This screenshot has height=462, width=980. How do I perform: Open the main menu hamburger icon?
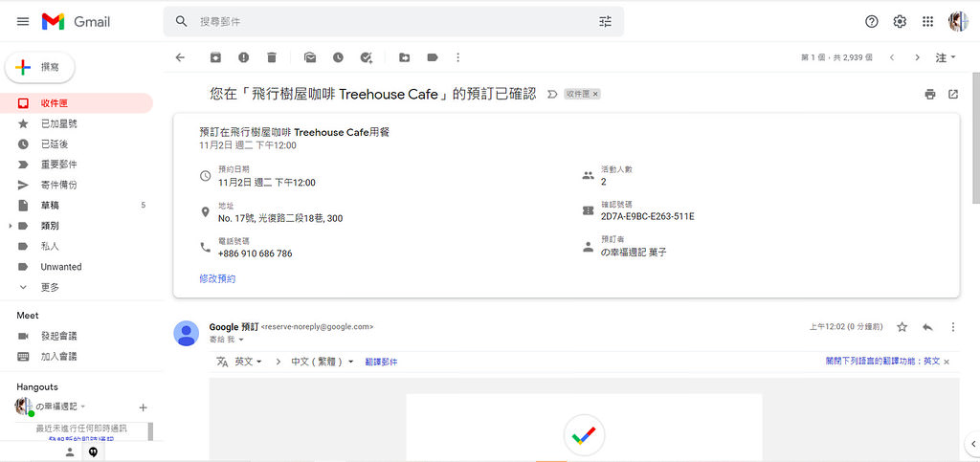point(23,22)
